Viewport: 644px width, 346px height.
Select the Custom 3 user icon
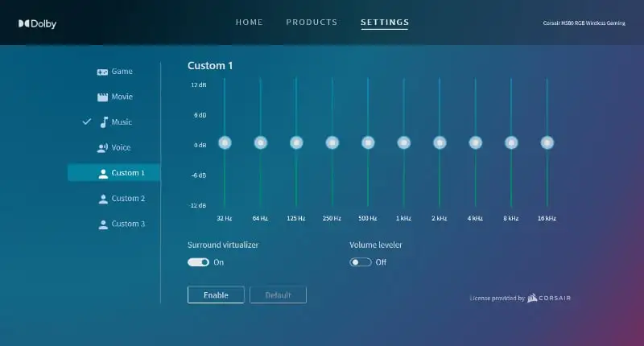[102, 224]
